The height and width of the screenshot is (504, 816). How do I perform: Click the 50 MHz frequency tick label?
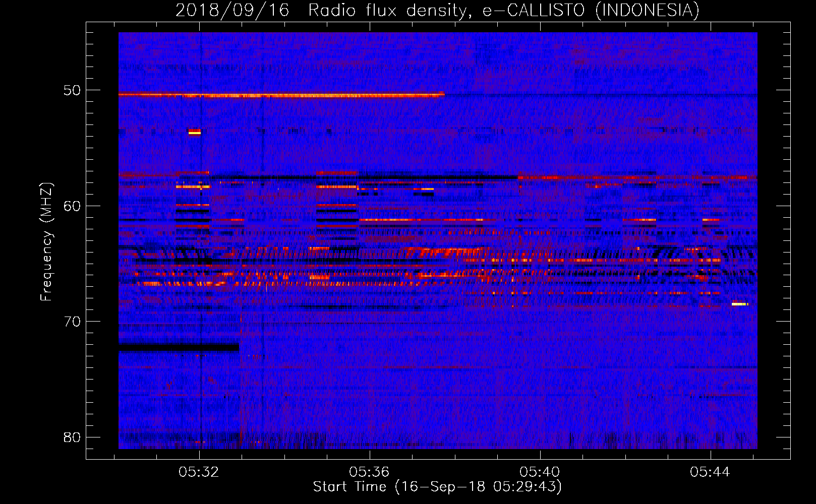coord(72,90)
